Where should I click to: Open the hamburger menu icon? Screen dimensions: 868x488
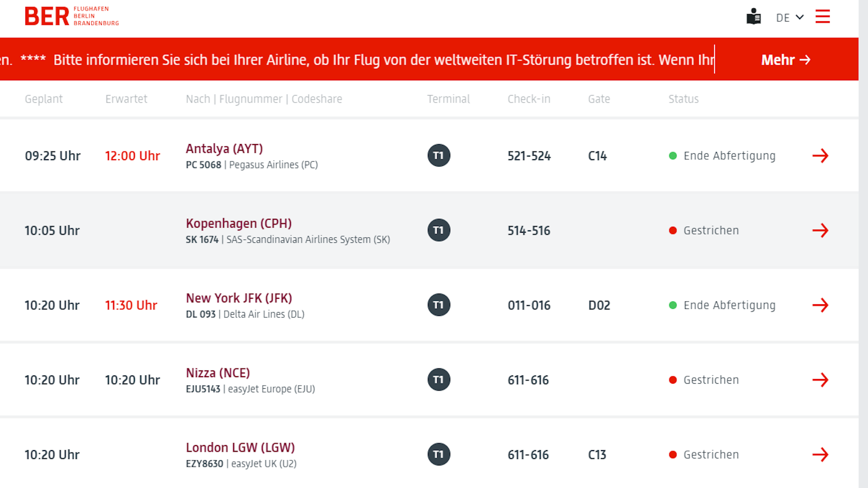(822, 17)
